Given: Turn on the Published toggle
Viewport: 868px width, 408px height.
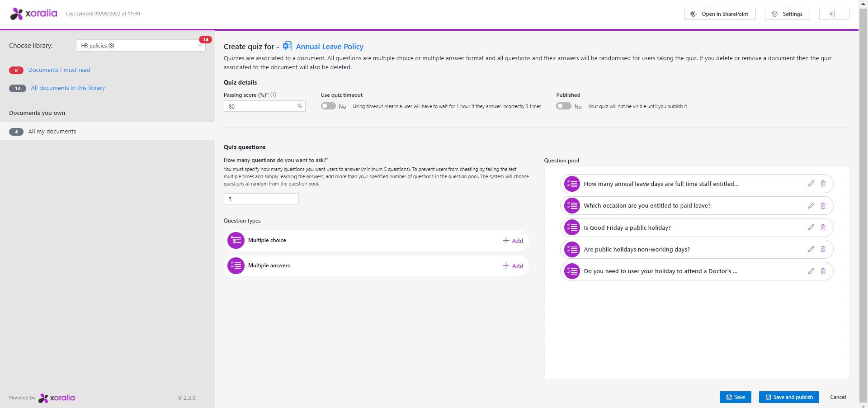Looking at the screenshot, I should [x=564, y=106].
